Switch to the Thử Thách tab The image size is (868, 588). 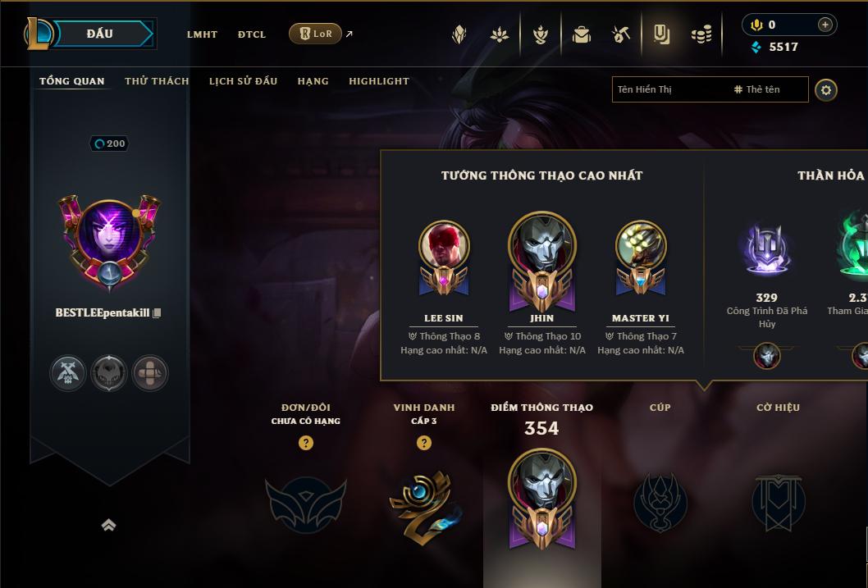157,81
